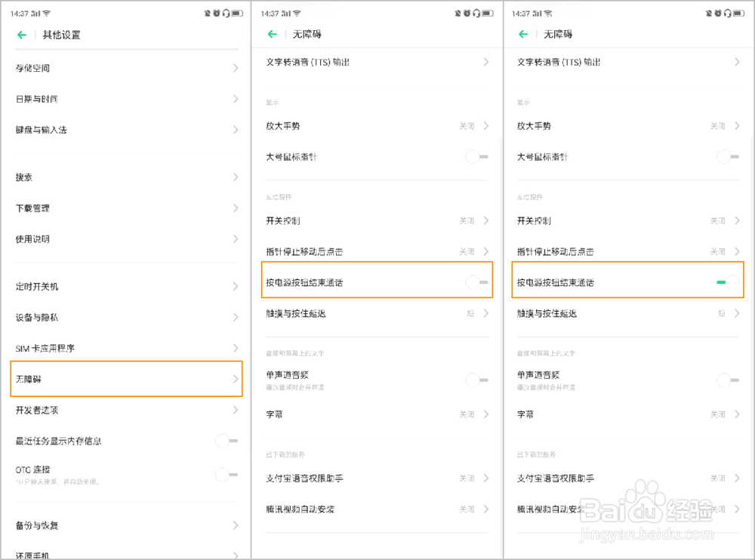This screenshot has width=755, height=560.
Task: Tap back arrow beside 其他设置 title
Action: (x=23, y=35)
